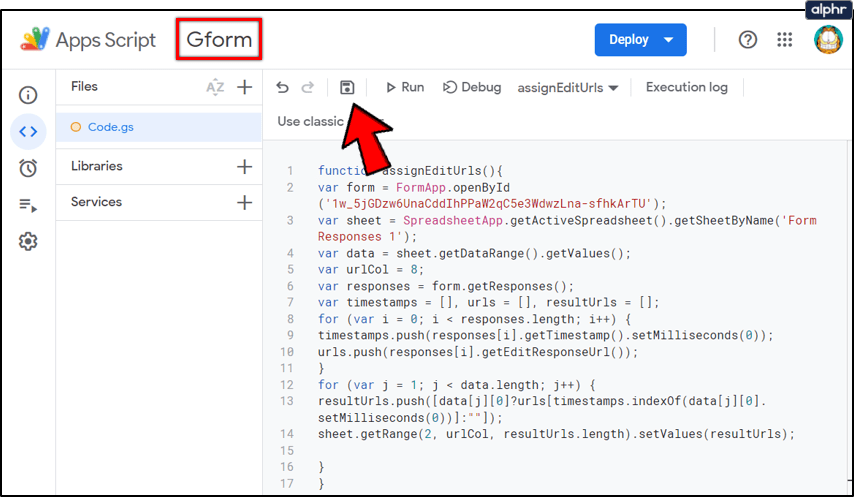Click the Libraries section label
Image resolution: width=854 pixels, height=497 pixels.
pyautogui.click(x=96, y=166)
